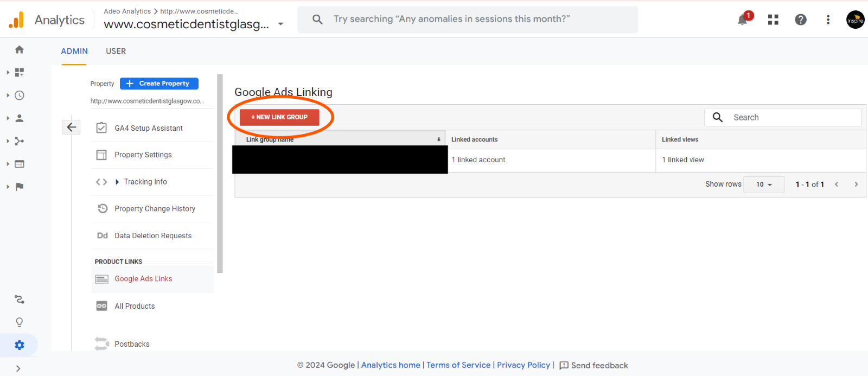Image resolution: width=868 pixels, height=376 pixels.
Task: Open the Admin gear icon
Action: (x=20, y=345)
